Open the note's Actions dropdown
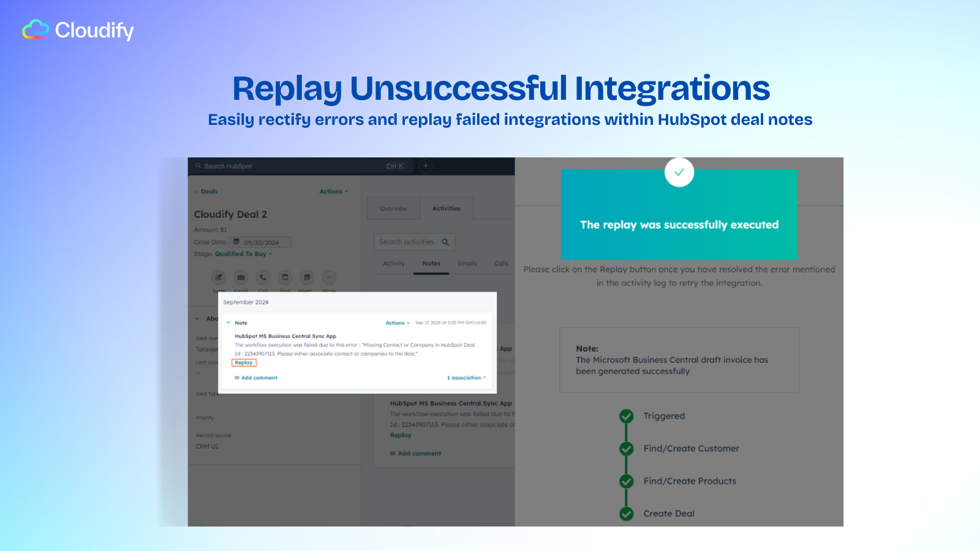 397,323
